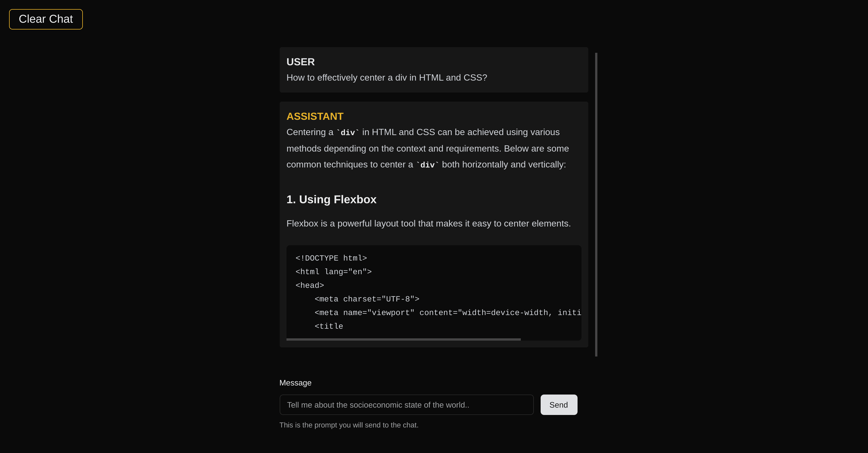
Task: Click the Clear Chat button
Action: point(46,19)
